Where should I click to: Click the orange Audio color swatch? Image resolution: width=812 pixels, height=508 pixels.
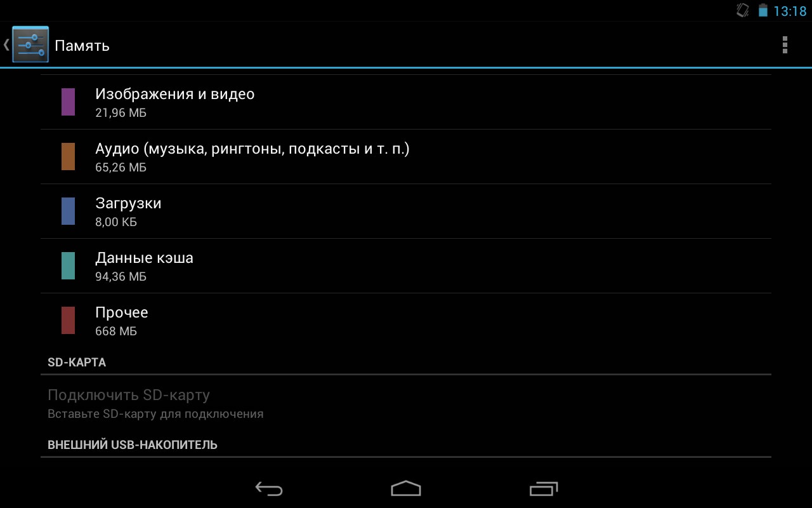(68, 157)
